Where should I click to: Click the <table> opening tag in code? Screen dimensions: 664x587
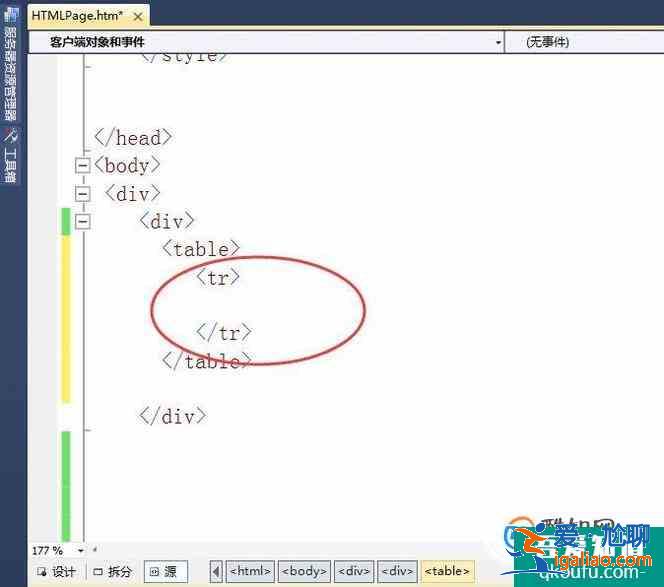coord(201,249)
